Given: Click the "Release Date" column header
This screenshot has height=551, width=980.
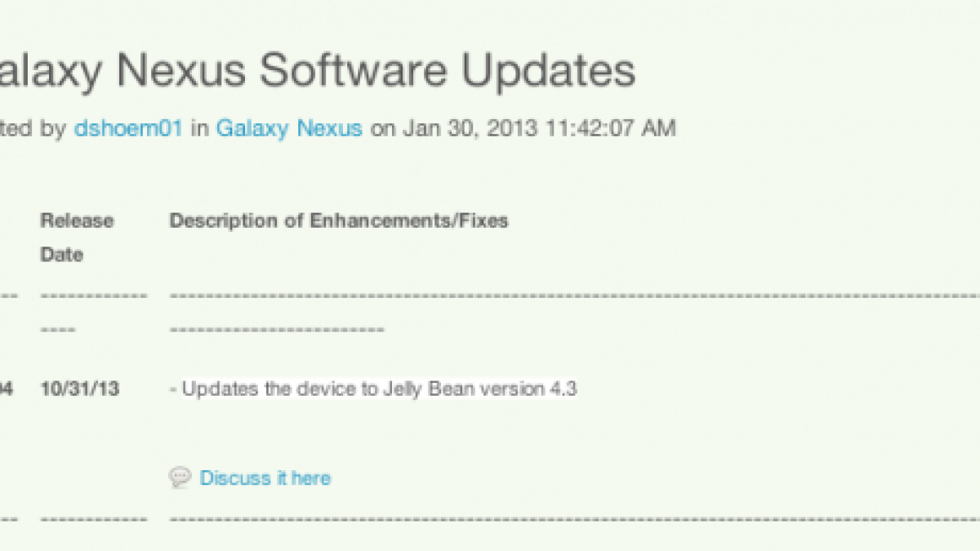Looking at the screenshot, I should pos(77,238).
